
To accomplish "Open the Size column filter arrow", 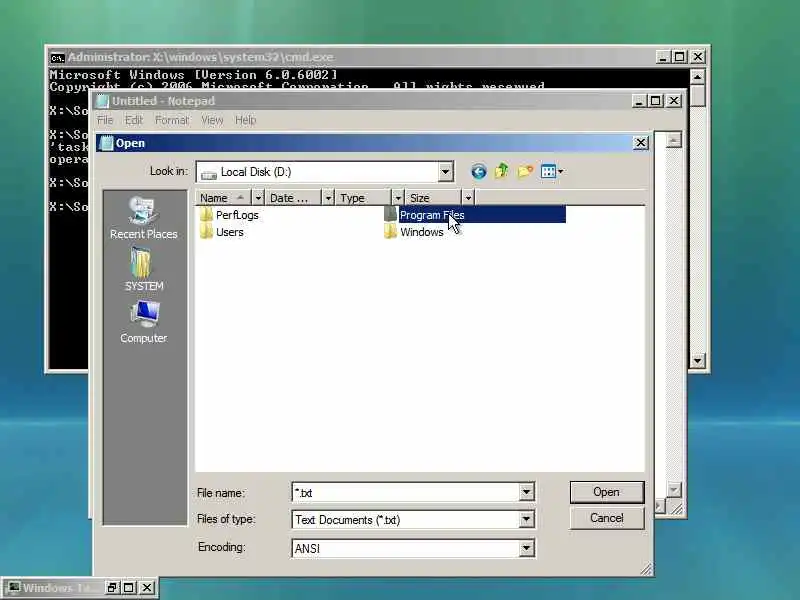I will pyautogui.click(x=468, y=197).
